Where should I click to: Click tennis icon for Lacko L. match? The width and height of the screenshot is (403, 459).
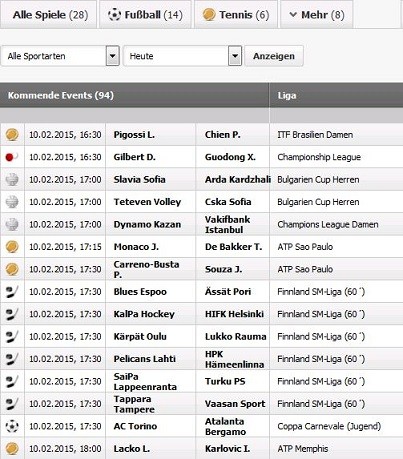click(x=12, y=448)
